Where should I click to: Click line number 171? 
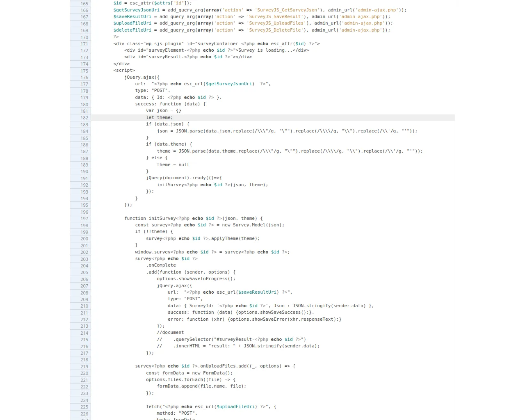tap(84, 44)
